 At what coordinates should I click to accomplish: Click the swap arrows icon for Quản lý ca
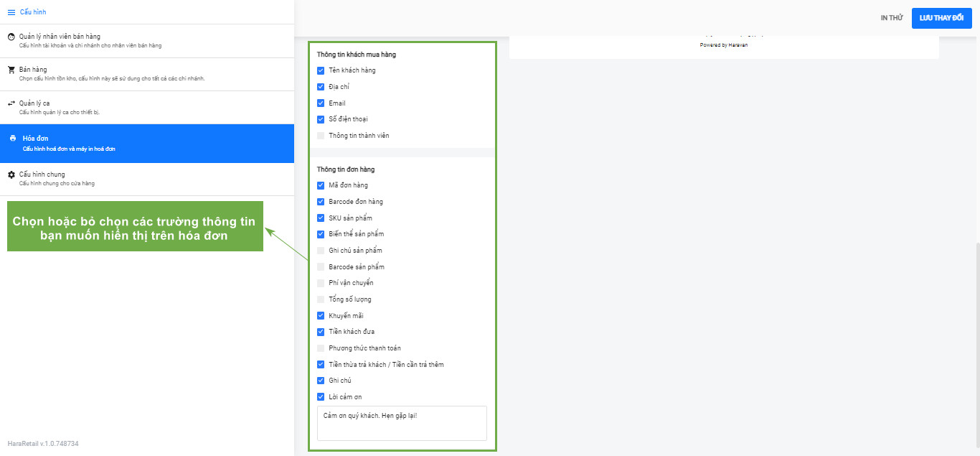tap(11, 103)
